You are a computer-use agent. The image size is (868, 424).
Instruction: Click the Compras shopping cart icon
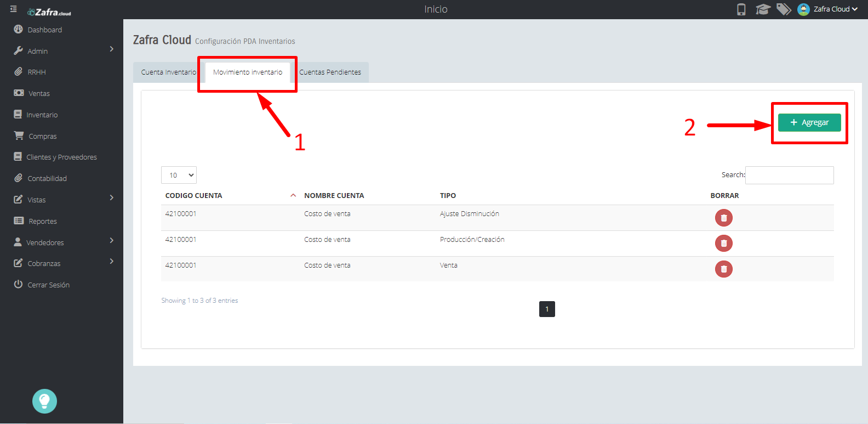pos(19,135)
